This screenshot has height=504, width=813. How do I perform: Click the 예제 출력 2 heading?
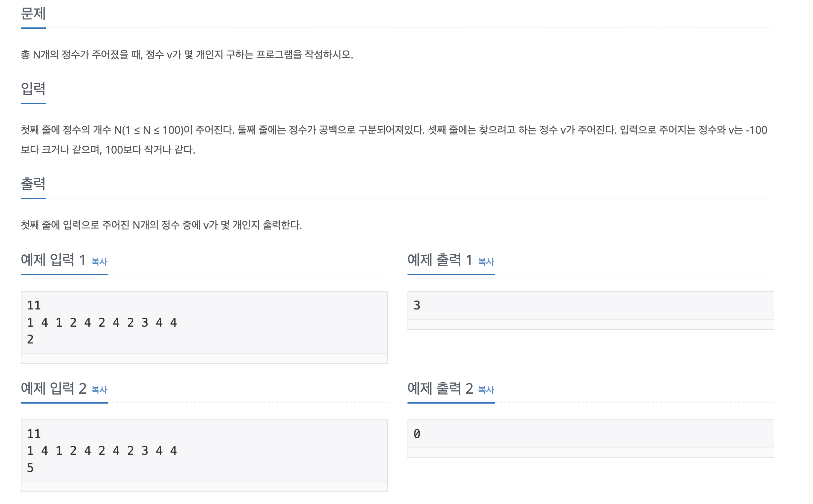click(440, 388)
